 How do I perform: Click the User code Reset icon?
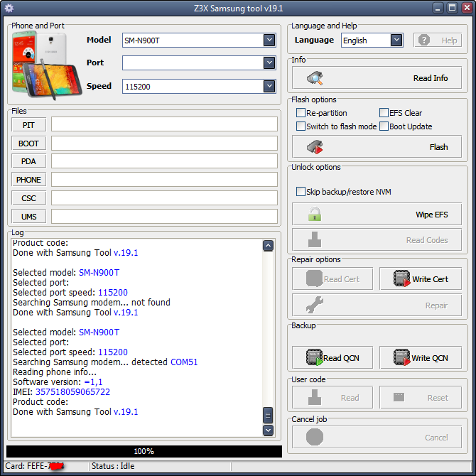pos(399,396)
